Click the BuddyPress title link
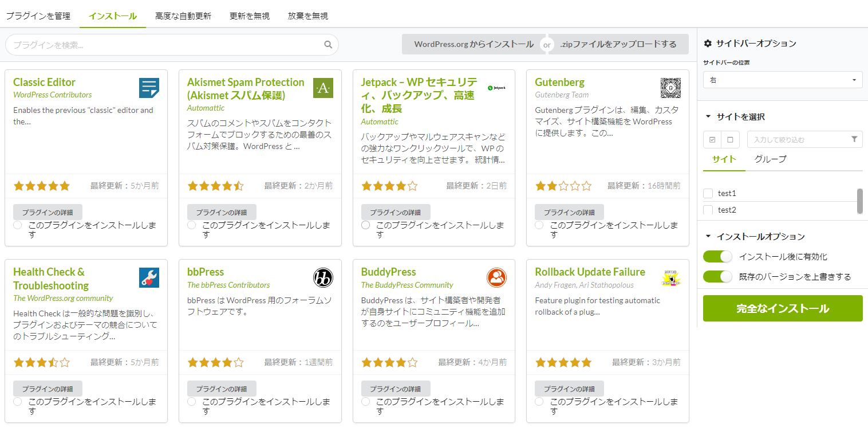The image size is (868, 443). pos(388,272)
